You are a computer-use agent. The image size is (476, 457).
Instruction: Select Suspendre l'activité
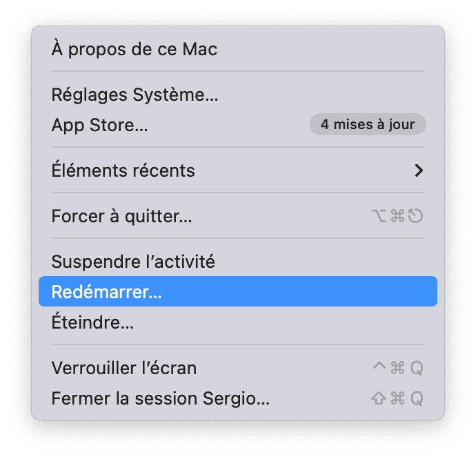(x=133, y=262)
